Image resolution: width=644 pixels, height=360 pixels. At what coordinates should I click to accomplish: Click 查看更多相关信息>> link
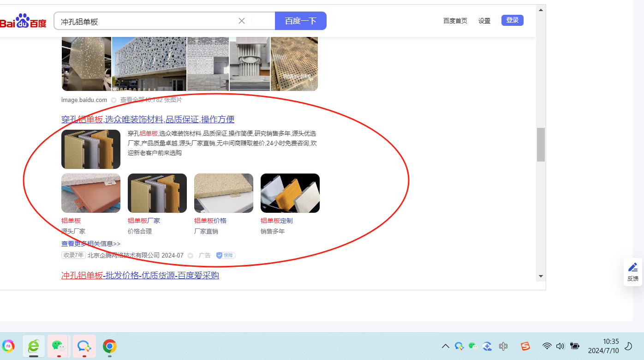point(91,244)
